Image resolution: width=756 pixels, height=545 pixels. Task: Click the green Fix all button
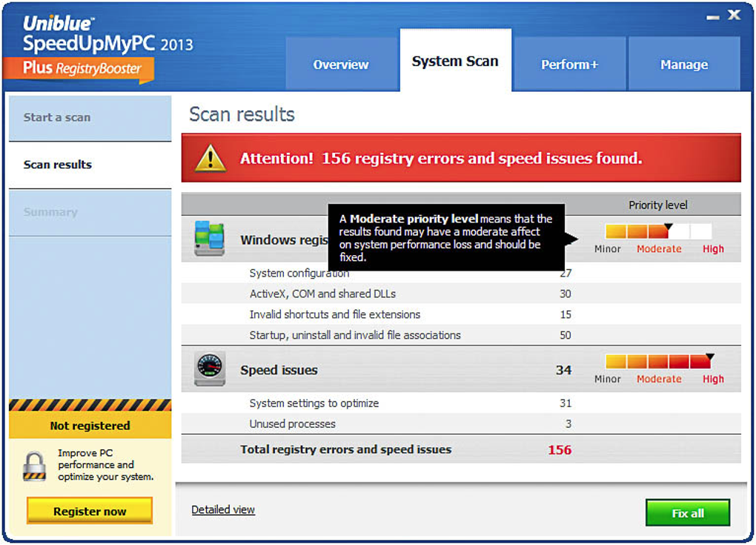688,512
